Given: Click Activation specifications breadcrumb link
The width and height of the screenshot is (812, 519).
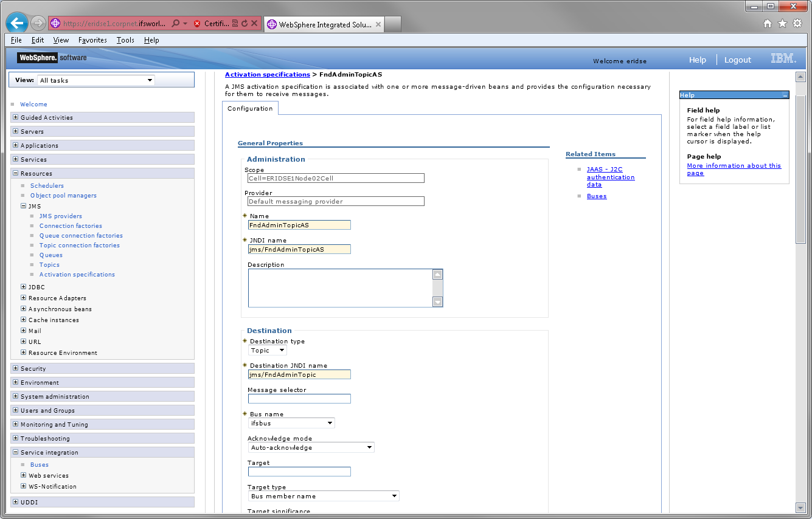Looking at the screenshot, I should tap(268, 74).
